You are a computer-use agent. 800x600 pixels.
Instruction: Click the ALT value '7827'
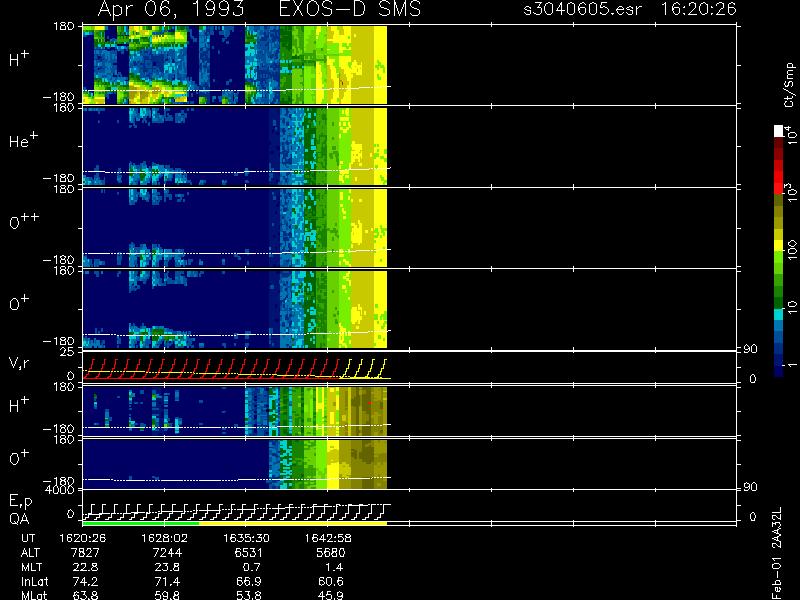[x=85, y=553]
